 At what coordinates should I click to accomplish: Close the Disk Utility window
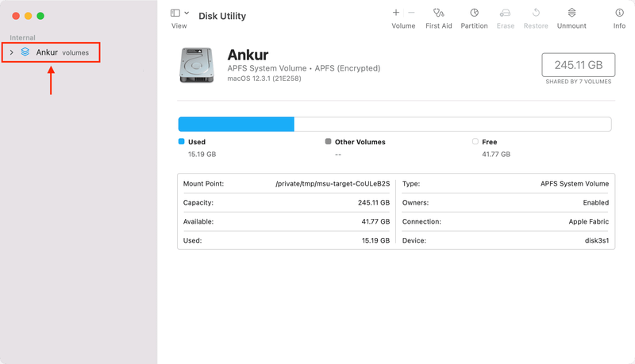click(16, 16)
